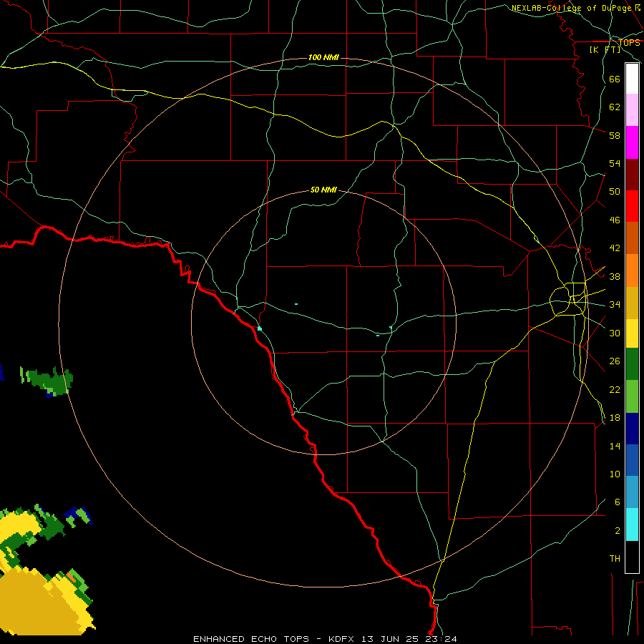Click the legend value "58"

coord(615,135)
